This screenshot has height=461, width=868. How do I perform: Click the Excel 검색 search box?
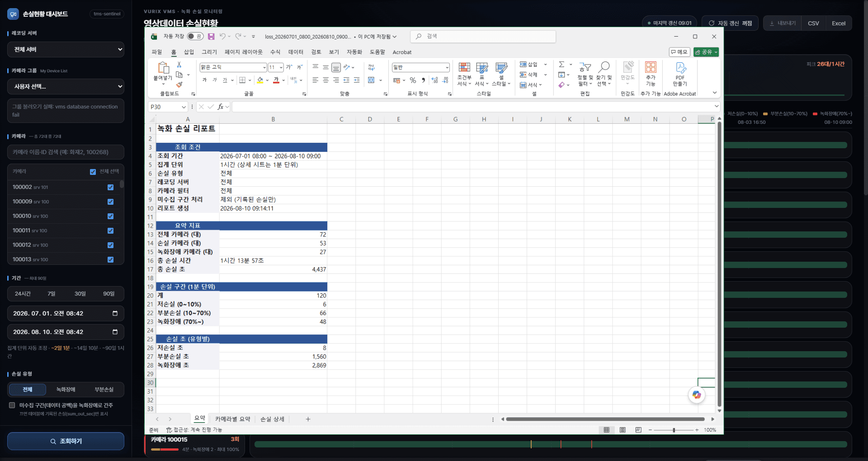tap(483, 36)
